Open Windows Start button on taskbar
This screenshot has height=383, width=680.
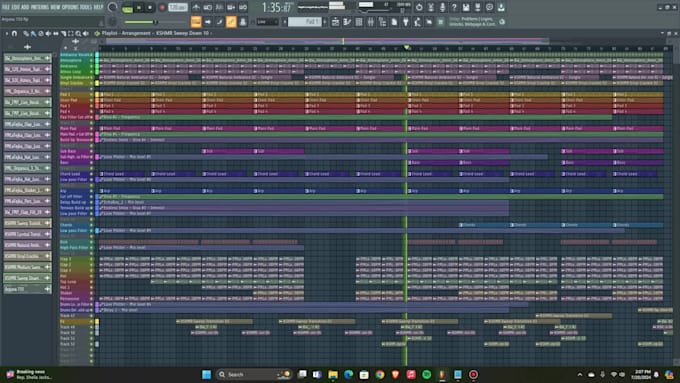[207, 374]
